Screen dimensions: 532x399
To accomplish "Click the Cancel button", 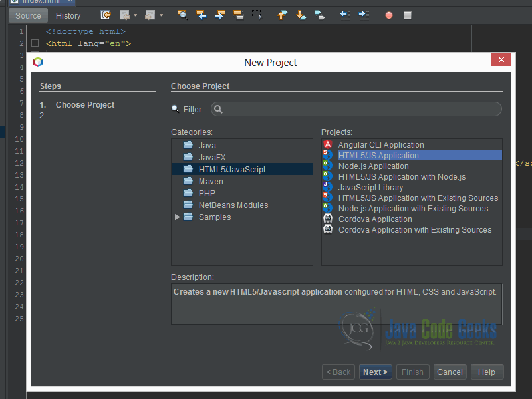I will [450, 372].
